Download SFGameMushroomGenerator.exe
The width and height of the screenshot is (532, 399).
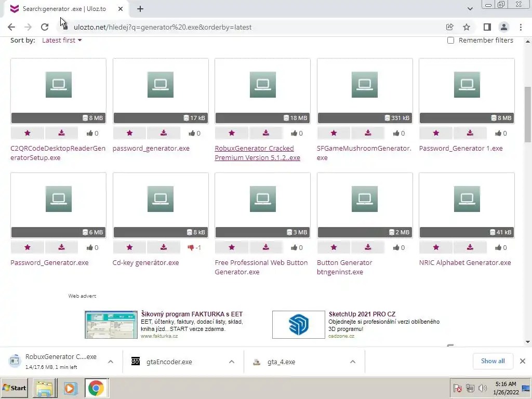[368, 133]
